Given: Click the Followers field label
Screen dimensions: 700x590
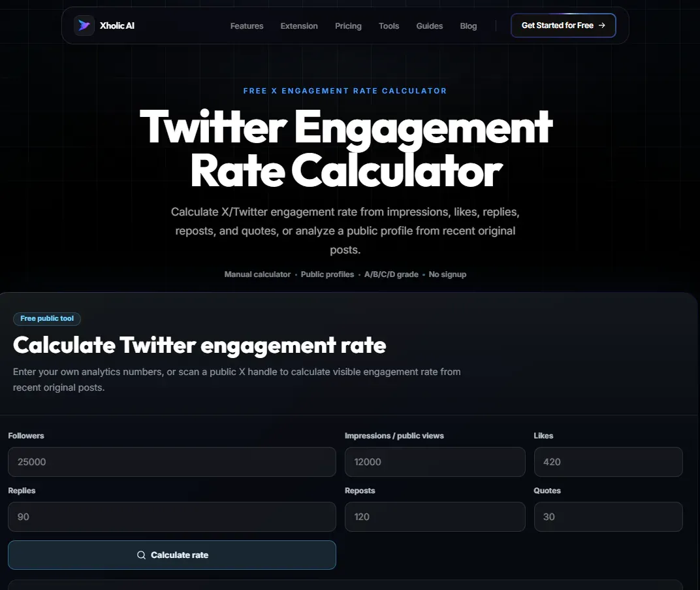Looking at the screenshot, I should click(x=26, y=435).
